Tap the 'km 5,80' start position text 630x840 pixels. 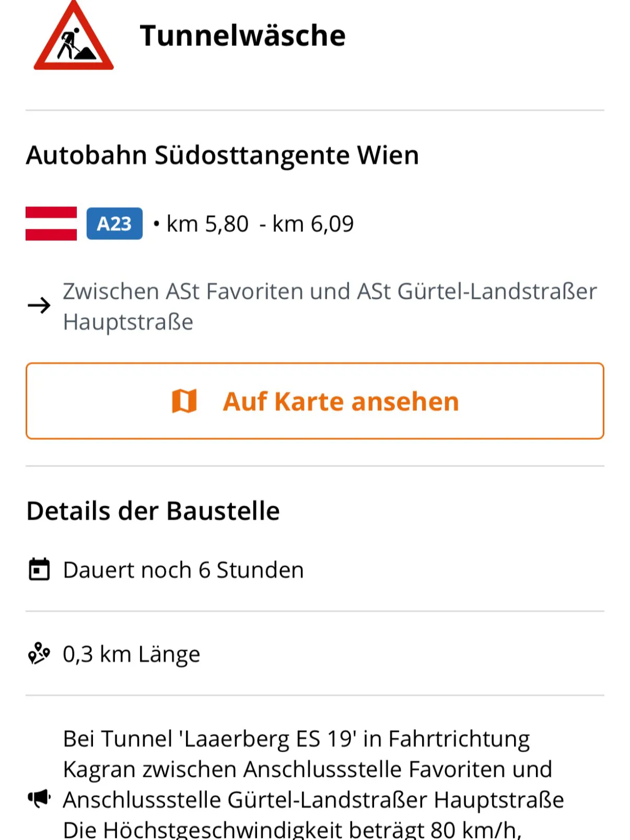[207, 224]
